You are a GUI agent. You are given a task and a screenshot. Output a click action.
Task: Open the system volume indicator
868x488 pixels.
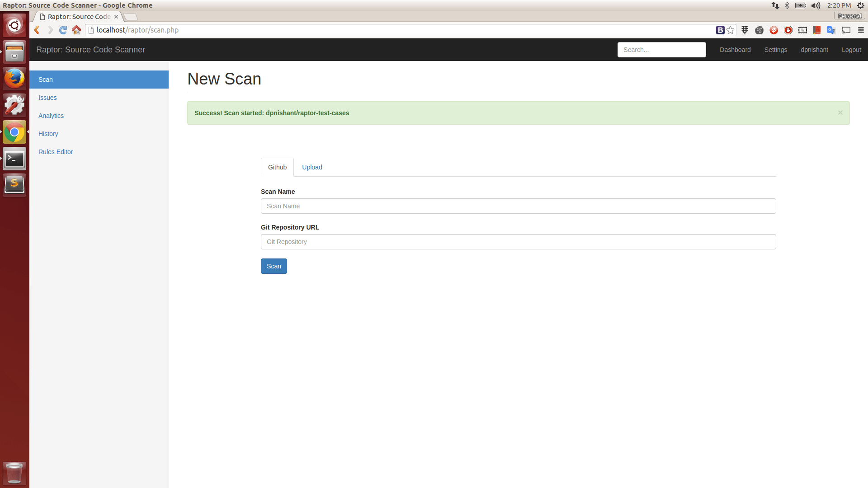pos(816,5)
